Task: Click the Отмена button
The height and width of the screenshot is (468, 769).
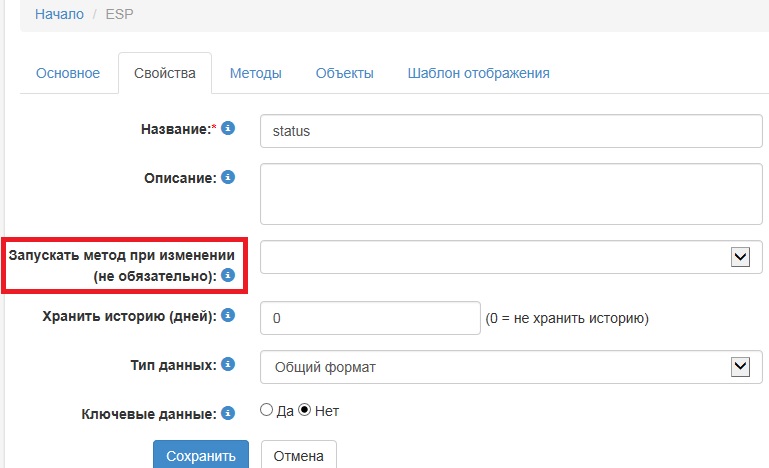Action: [x=299, y=455]
